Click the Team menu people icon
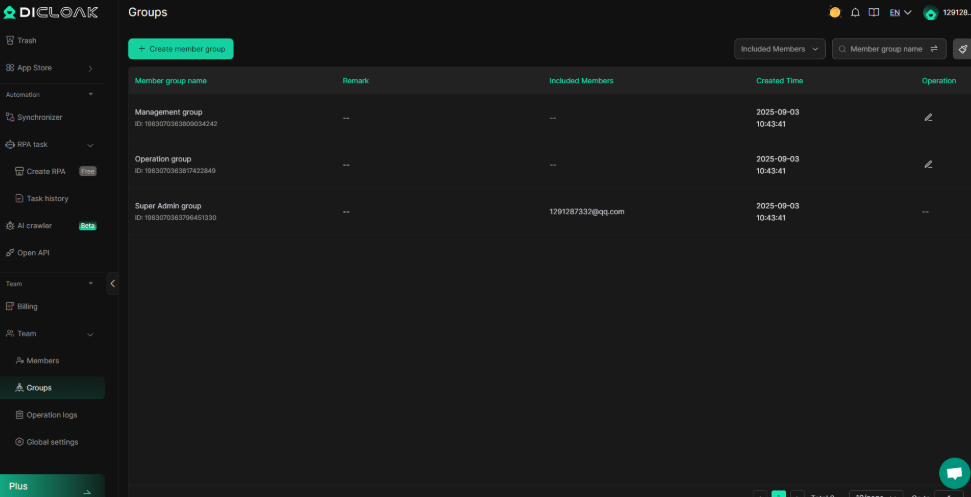 click(x=10, y=334)
